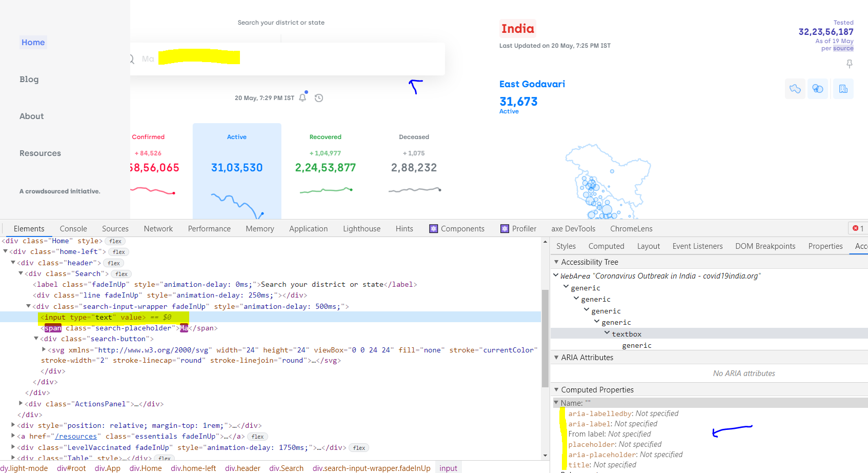Open the Application tab

click(x=309, y=229)
